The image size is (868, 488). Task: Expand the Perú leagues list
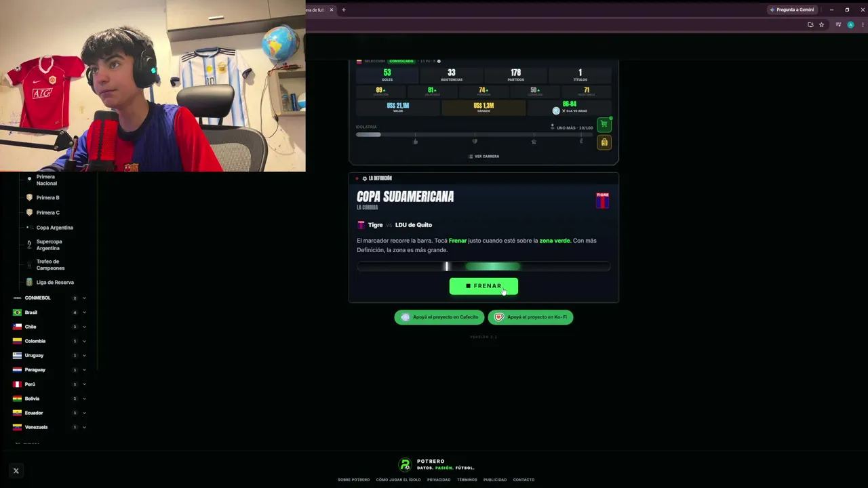[x=84, y=384]
